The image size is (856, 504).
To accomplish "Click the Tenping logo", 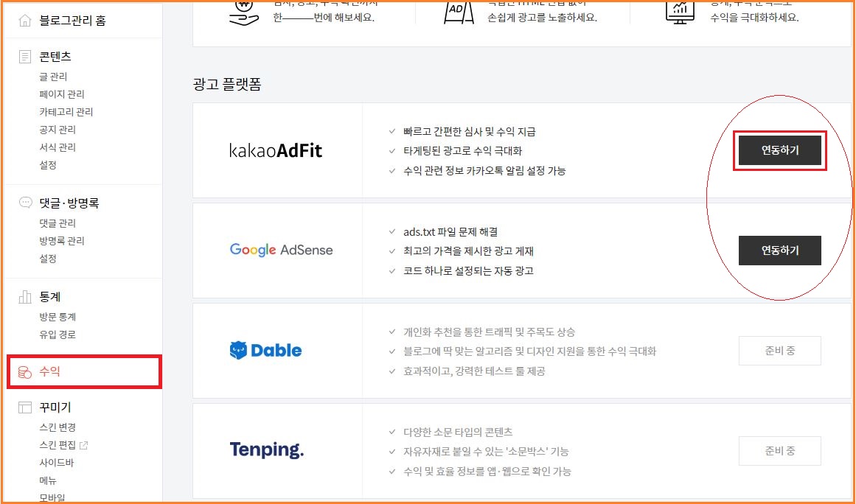I will [267, 450].
